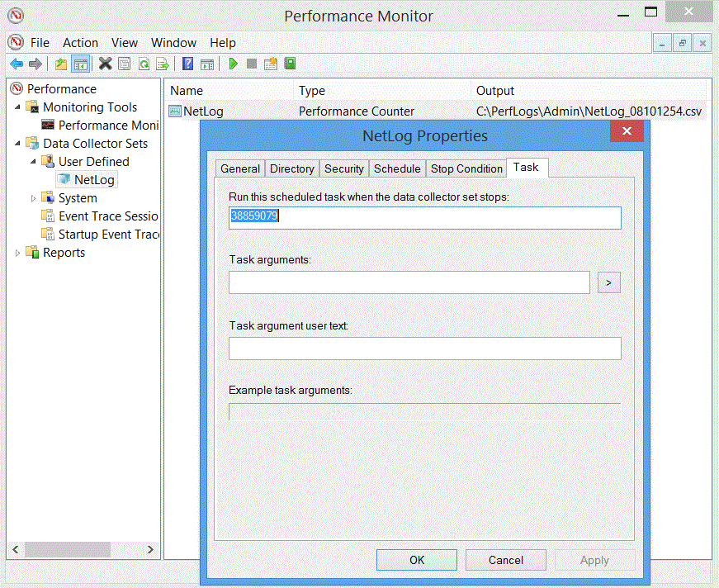Select Performance Monitor tree item
The width and height of the screenshot is (719, 588).
pos(108,126)
